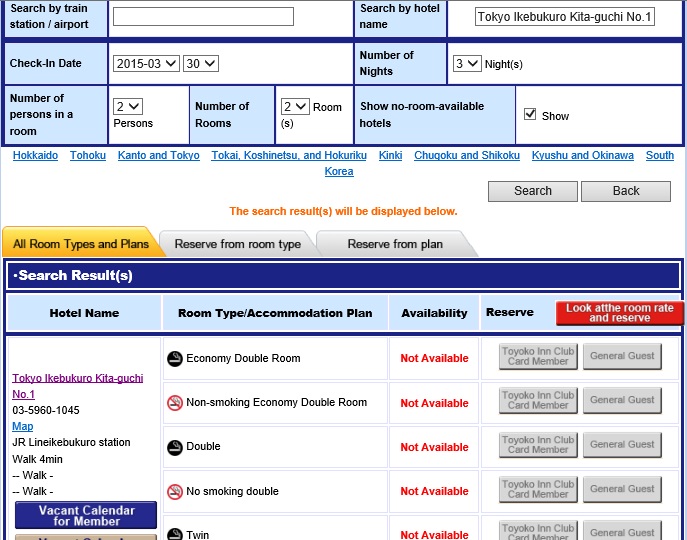Click the smoking icon beside Double

coord(175,448)
